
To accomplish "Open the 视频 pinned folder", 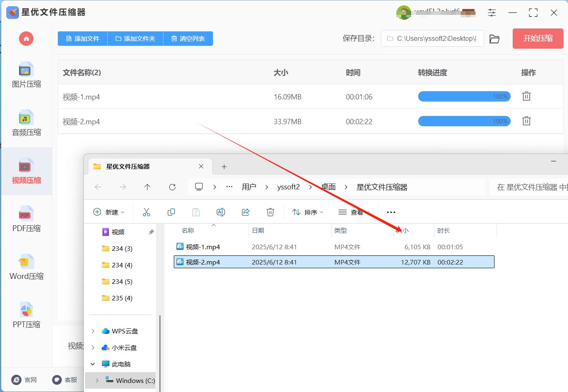I will click(118, 232).
